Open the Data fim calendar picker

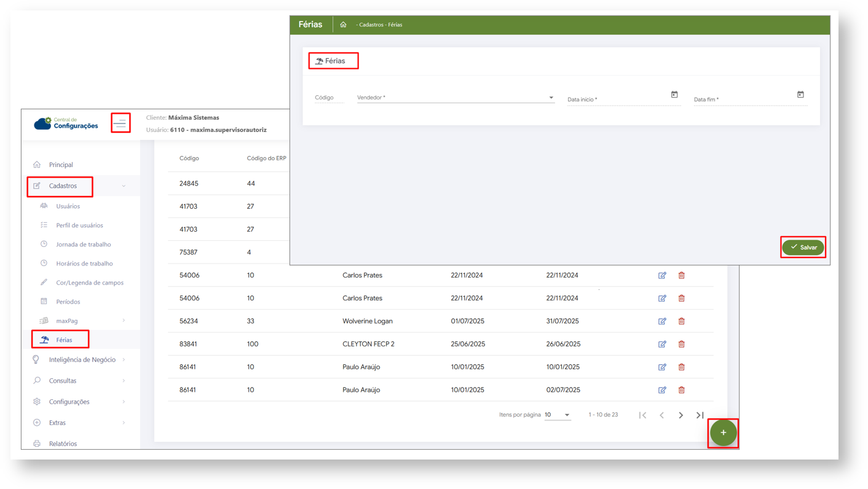click(x=800, y=95)
